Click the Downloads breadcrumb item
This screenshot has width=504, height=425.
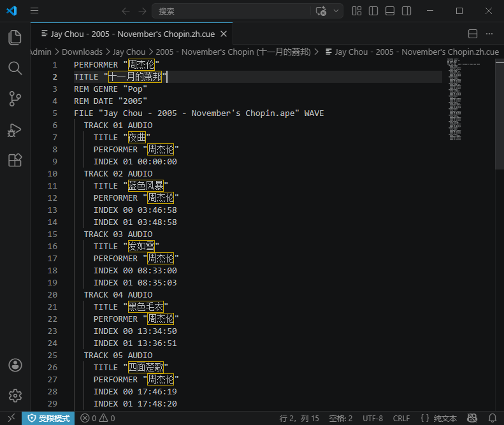point(82,52)
